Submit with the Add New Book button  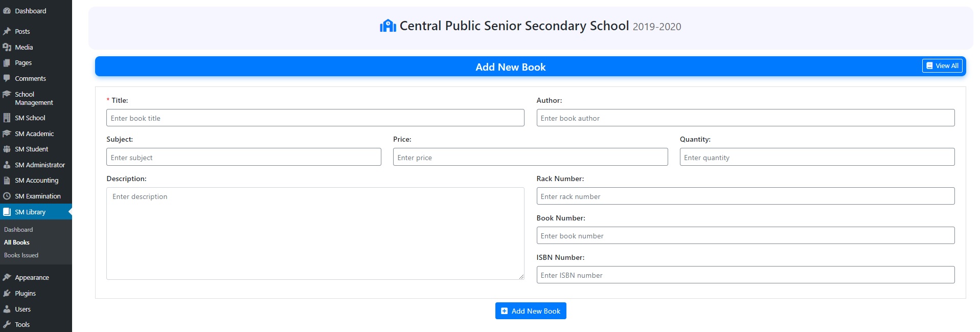point(530,311)
